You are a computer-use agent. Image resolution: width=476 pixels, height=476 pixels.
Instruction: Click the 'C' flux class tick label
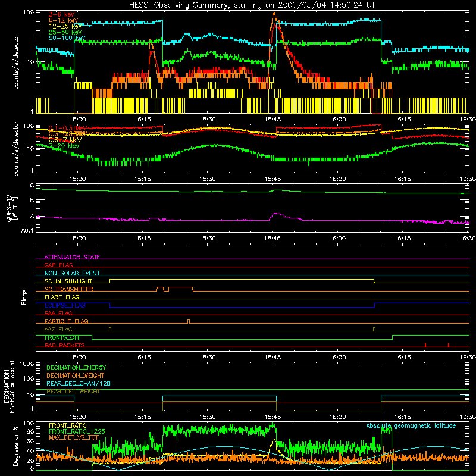click(32, 186)
